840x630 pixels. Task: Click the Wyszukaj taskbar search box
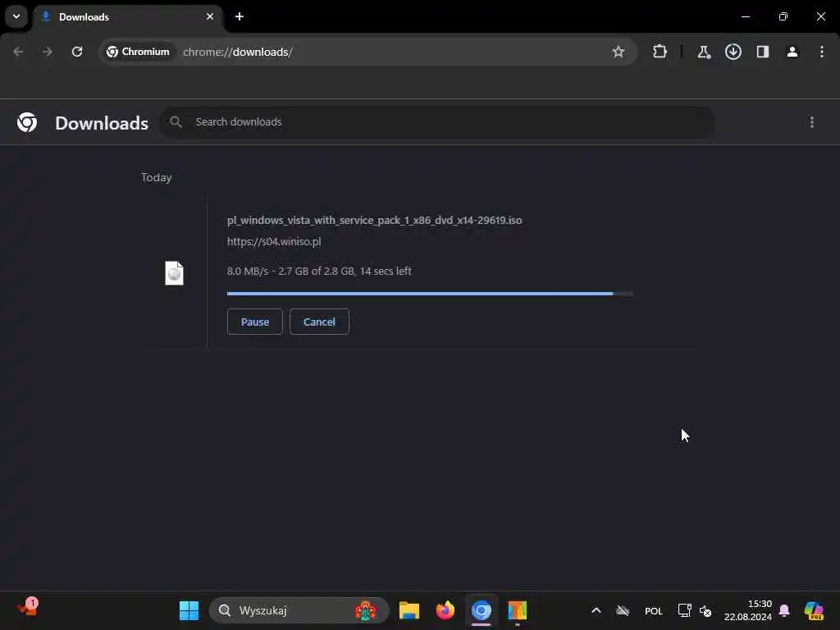pyautogui.click(x=299, y=610)
